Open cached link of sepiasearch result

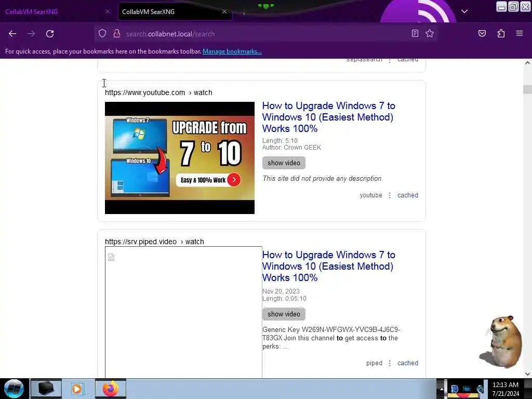407,60
